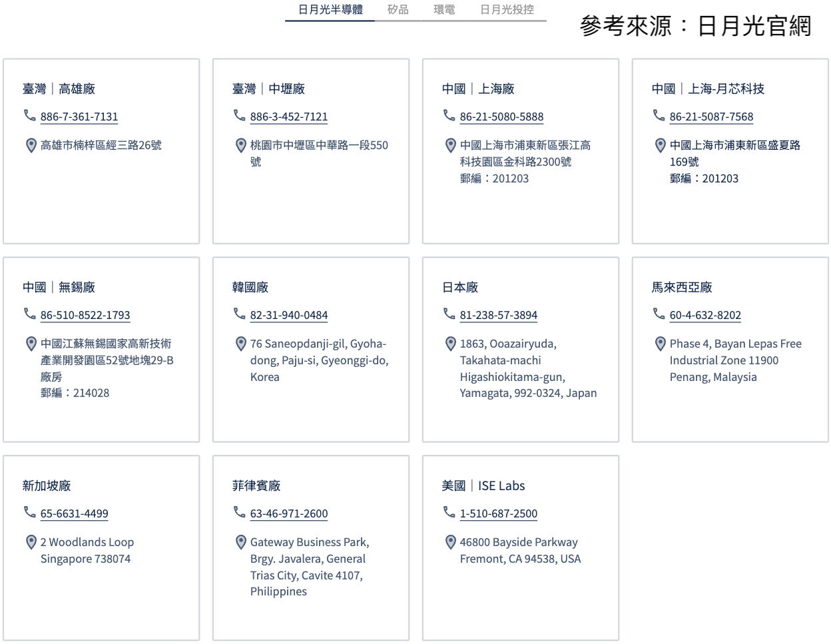Click the phone icon in the 高雄廠 card
831x644 pixels.
tap(30, 116)
